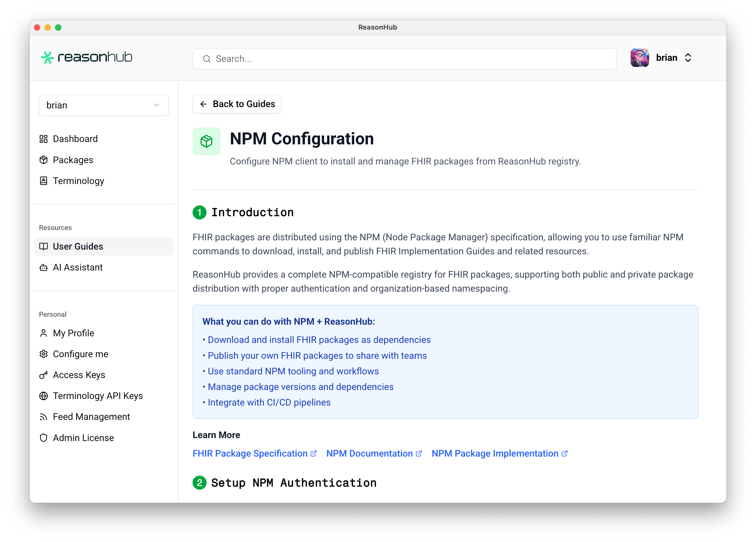
Task: Click the Feed Management RSS icon
Action: [43, 417]
